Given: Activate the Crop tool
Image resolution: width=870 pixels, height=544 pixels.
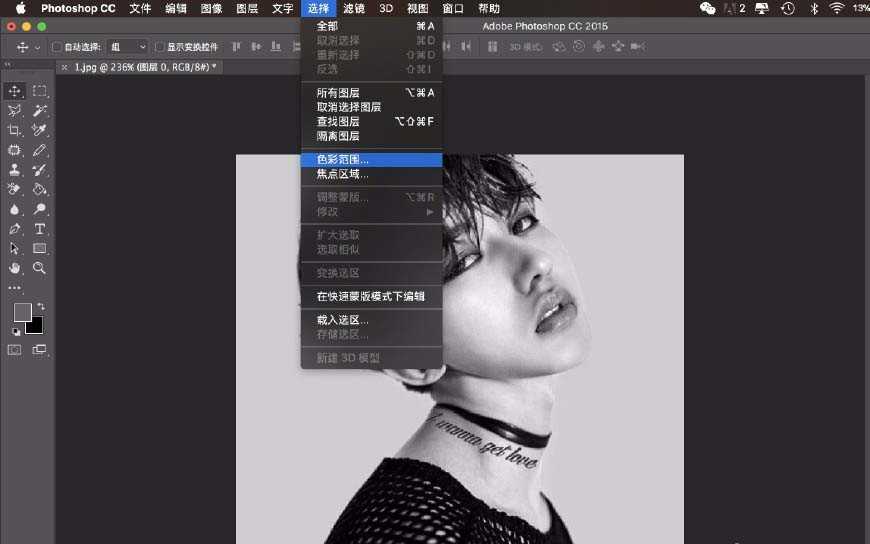Looking at the screenshot, I should pos(15,130).
